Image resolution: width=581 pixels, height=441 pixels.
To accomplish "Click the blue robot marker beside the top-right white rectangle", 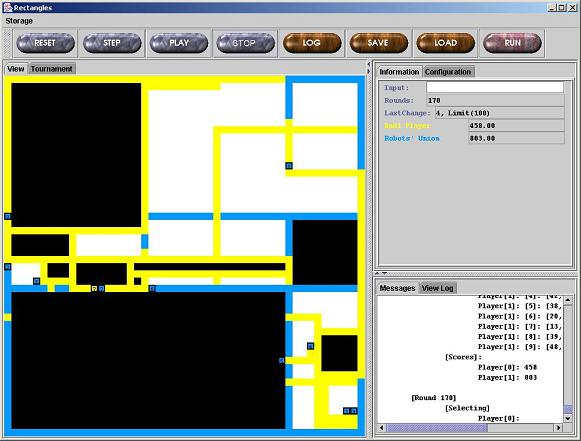I will (289, 166).
